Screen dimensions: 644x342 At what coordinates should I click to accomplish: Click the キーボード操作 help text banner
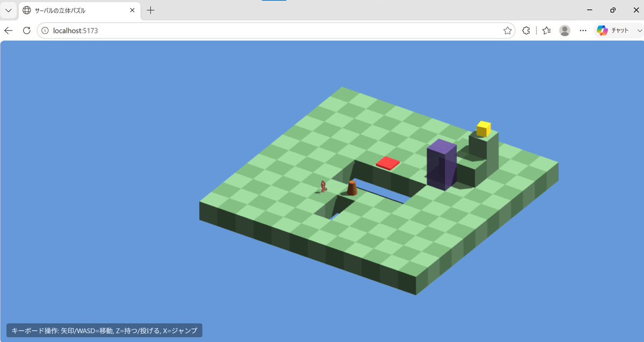pos(104,331)
